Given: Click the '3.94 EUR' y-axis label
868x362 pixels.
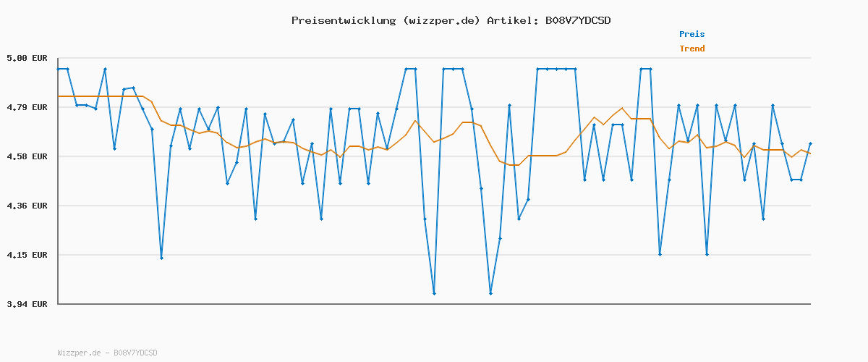Looking at the screenshot, I should pyautogui.click(x=27, y=304).
